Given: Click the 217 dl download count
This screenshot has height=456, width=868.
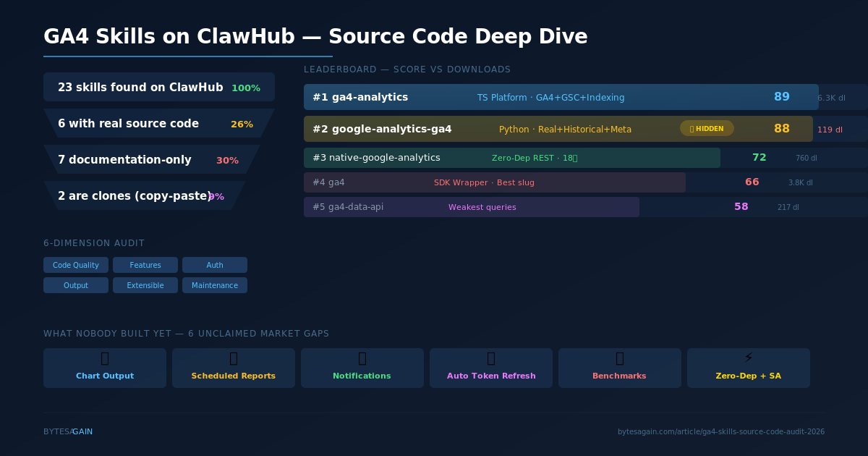Looking at the screenshot, I should point(788,207).
